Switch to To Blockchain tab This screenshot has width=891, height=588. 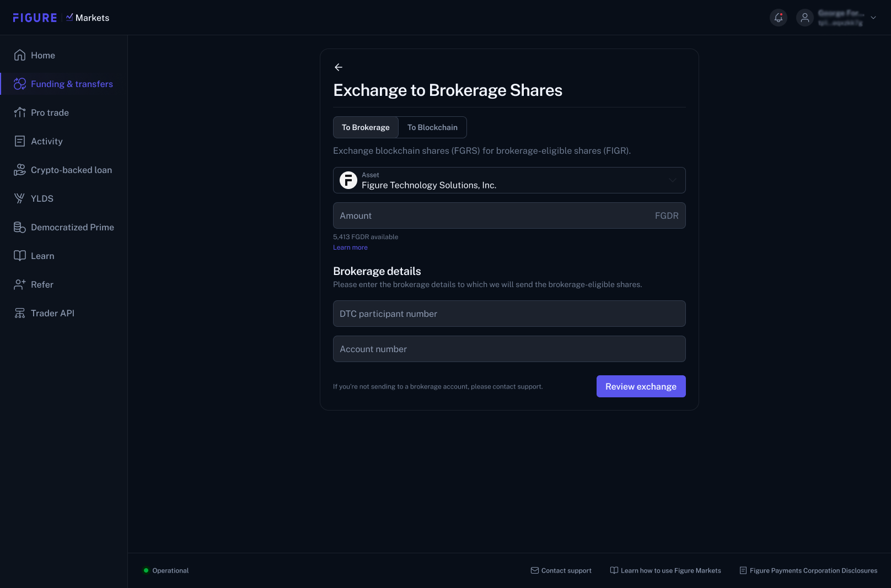pyautogui.click(x=432, y=127)
